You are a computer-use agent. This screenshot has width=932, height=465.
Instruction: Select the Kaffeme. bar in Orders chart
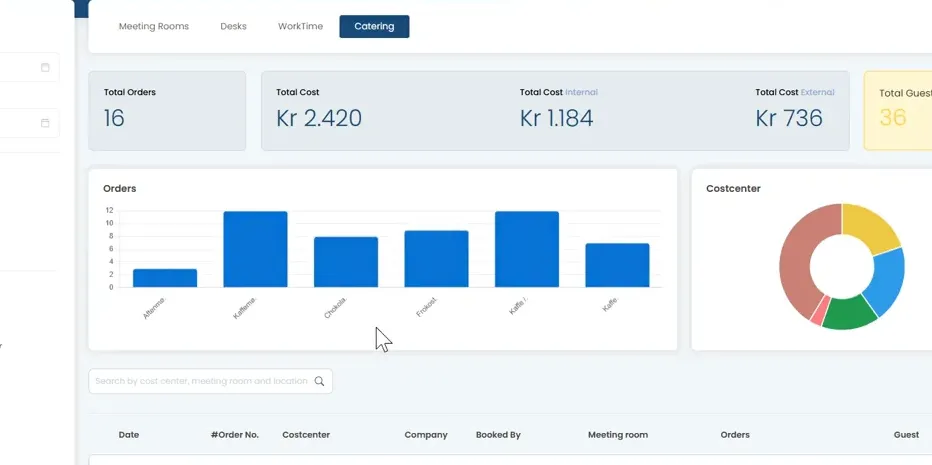click(x=255, y=249)
